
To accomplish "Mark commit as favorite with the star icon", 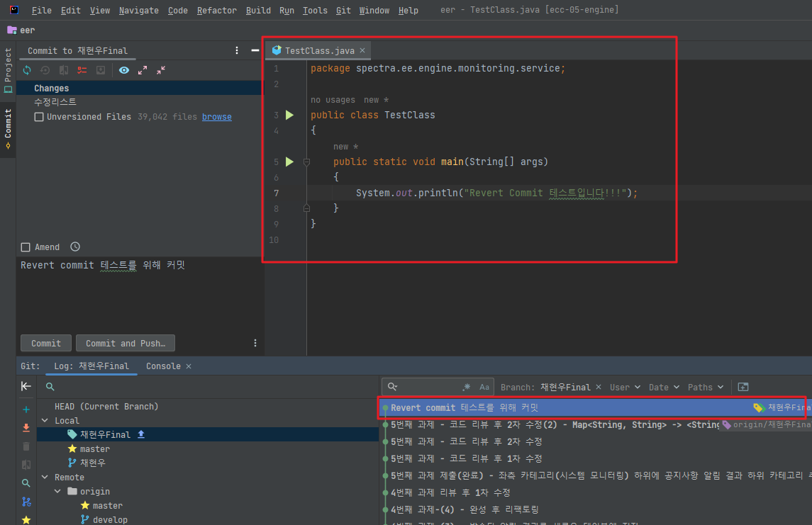I will (26, 521).
